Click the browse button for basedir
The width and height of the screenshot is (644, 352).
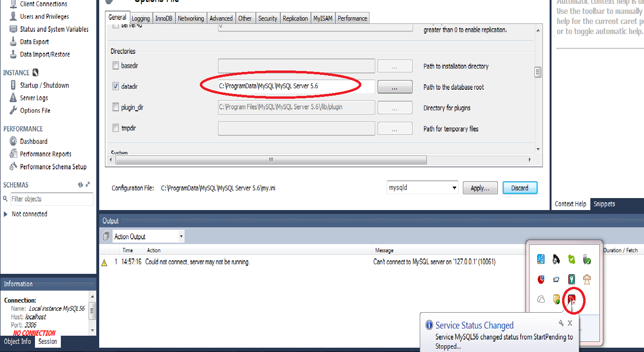tap(395, 66)
